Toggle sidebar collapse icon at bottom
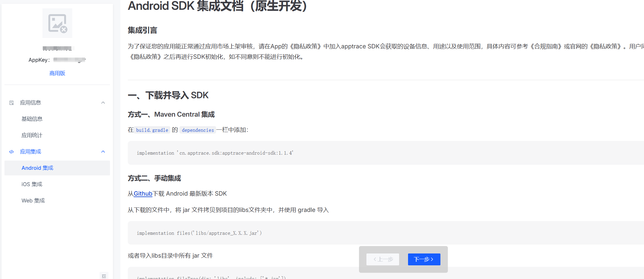 (104, 276)
